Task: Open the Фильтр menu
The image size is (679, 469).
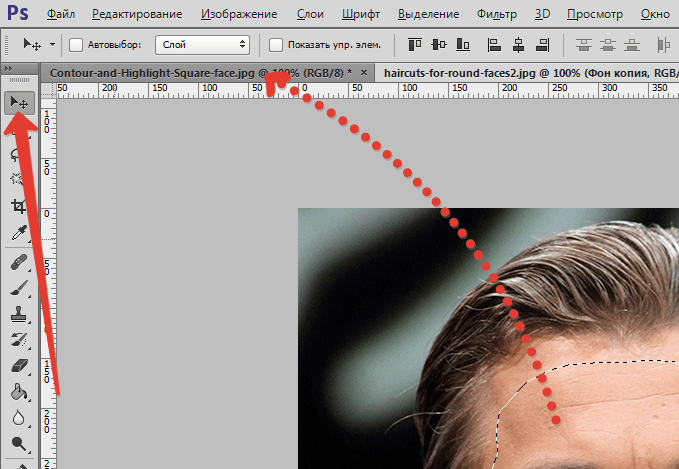Action: [x=497, y=14]
